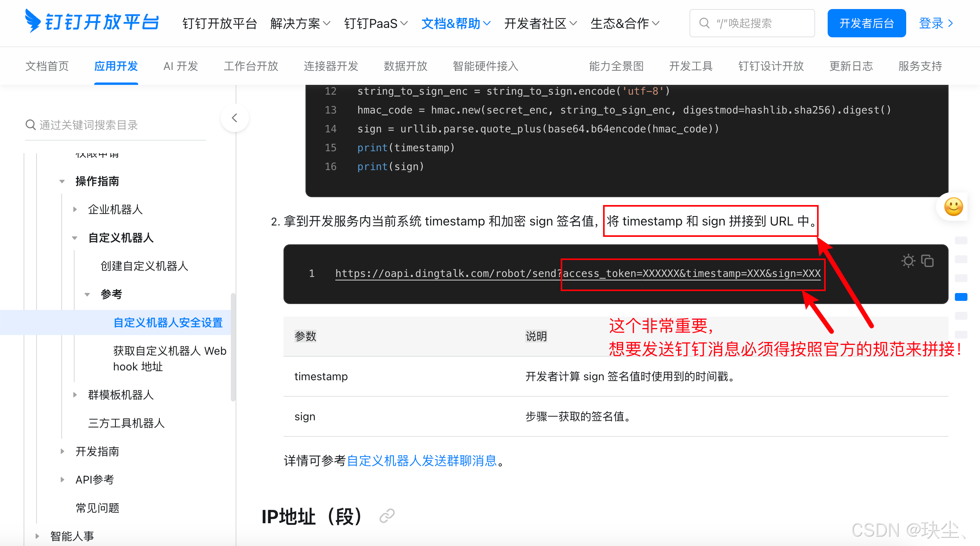Open the 更新日志 link
980x546 pixels.
pos(851,66)
